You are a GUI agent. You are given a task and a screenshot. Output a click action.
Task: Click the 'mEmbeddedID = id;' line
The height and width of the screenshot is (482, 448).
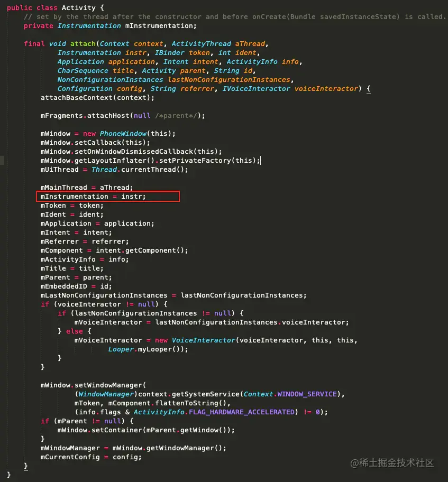point(76,286)
